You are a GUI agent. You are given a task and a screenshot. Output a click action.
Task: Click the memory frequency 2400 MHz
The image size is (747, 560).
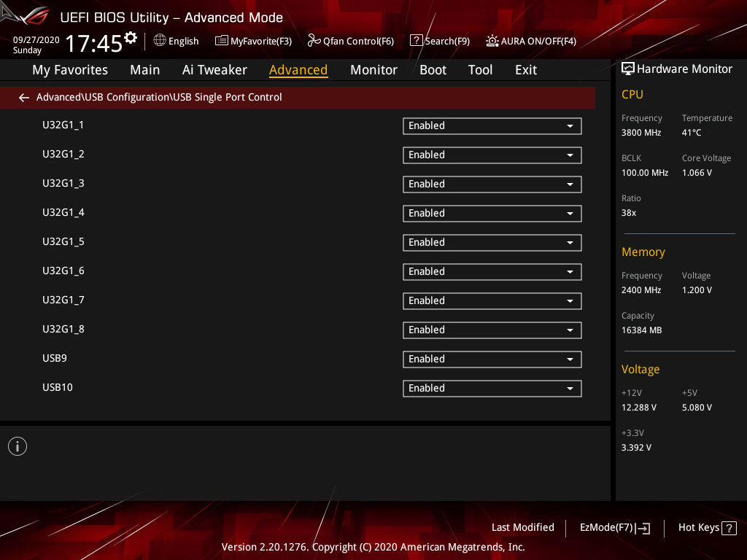pos(640,290)
